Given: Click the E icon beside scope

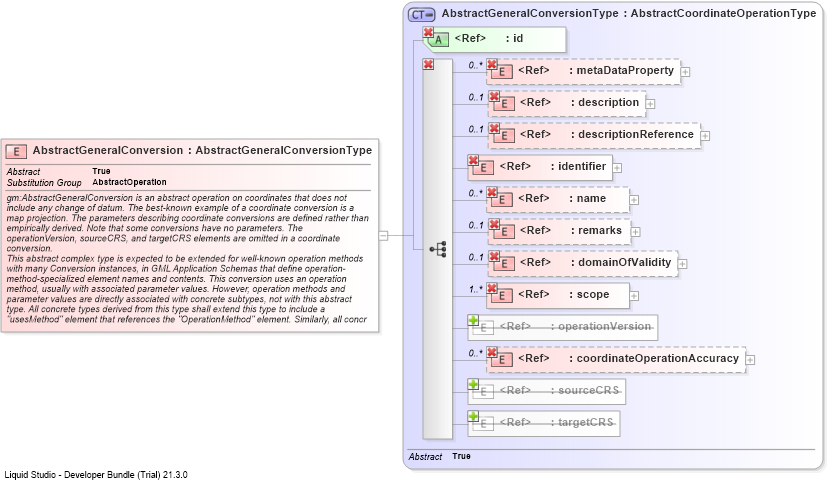Looking at the screenshot, I should click(x=502, y=296).
